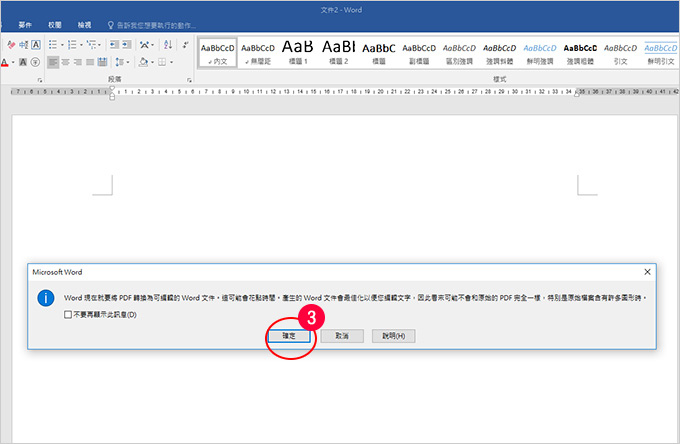
Task: Click the Asian layout icon
Action: (144, 45)
